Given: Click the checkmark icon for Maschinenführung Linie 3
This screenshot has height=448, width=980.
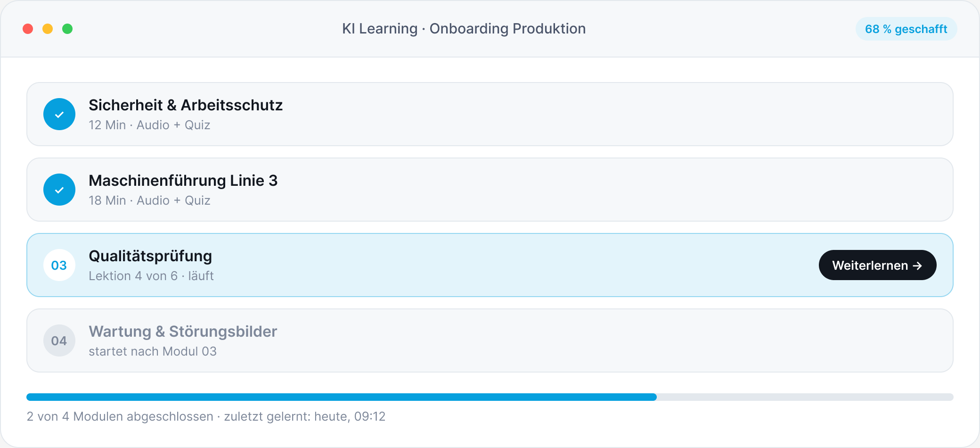Looking at the screenshot, I should 59,190.
